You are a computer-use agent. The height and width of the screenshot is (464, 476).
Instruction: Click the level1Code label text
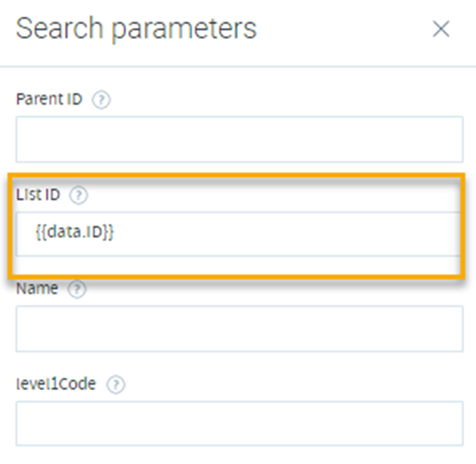point(56,384)
